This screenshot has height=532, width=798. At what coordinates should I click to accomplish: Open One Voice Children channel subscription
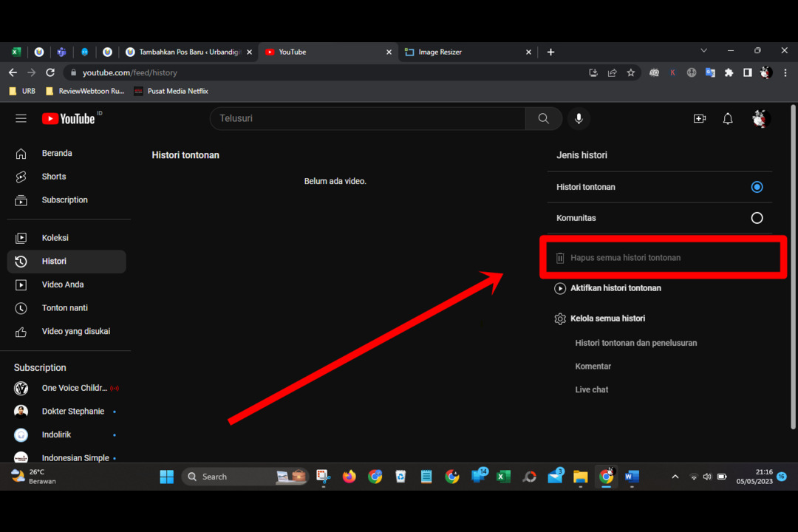(66, 388)
